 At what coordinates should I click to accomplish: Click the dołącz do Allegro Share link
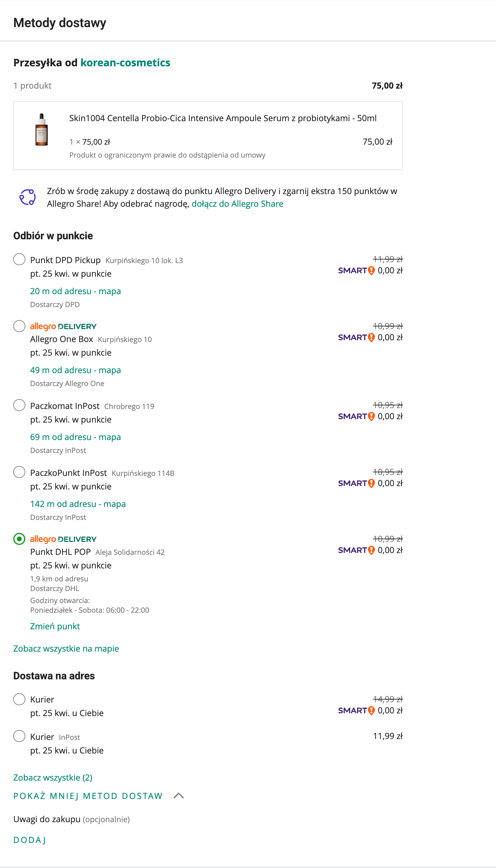tap(237, 204)
